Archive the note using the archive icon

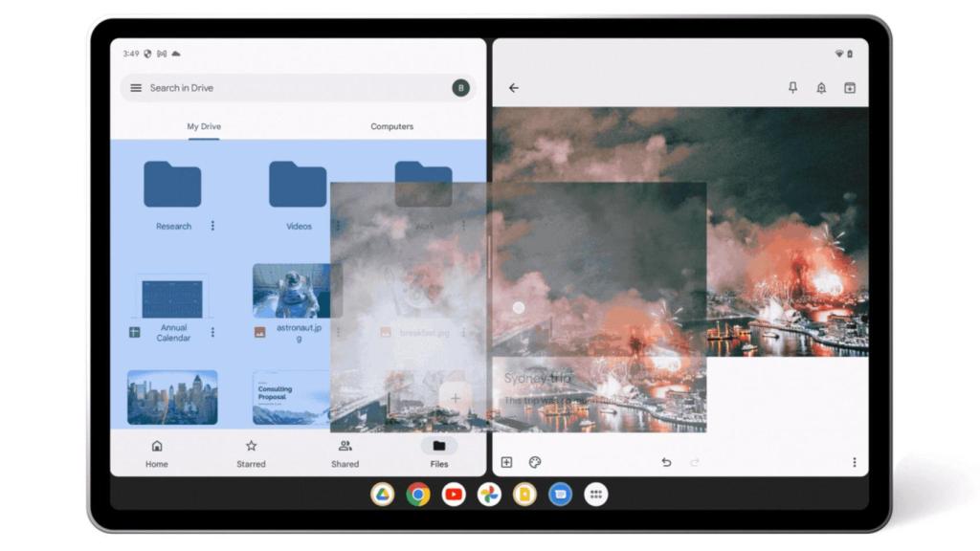(849, 88)
